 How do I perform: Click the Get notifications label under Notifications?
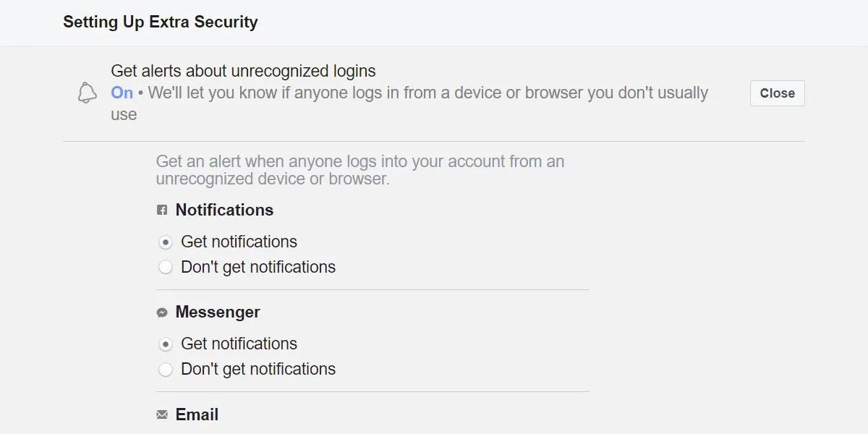pyautogui.click(x=239, y=242)
